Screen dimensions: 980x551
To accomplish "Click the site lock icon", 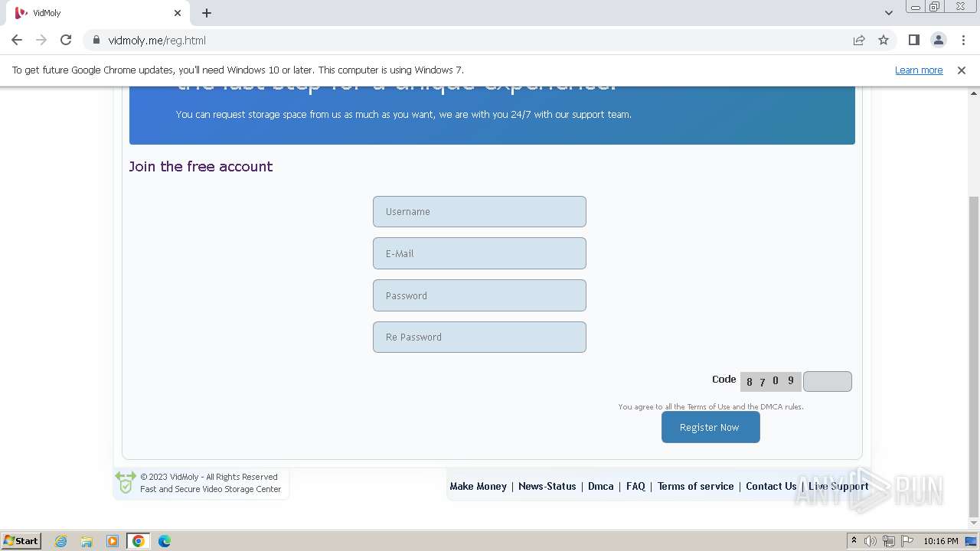I will tap(96, 40).
